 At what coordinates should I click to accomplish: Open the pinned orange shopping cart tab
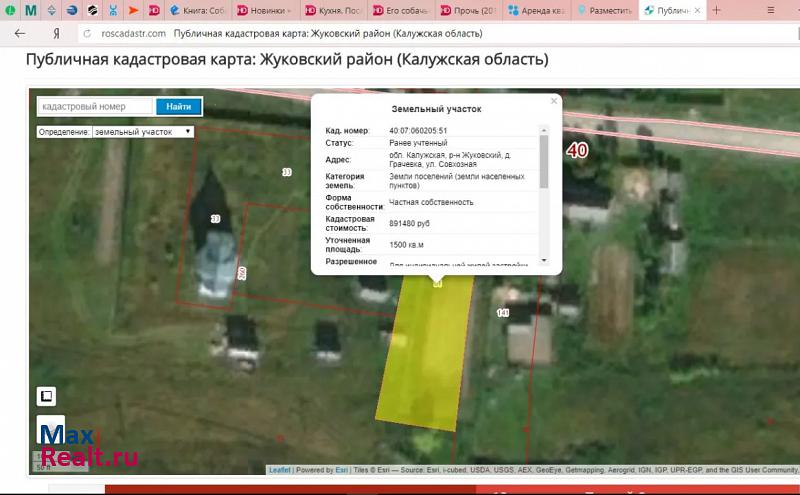(133, 11)
